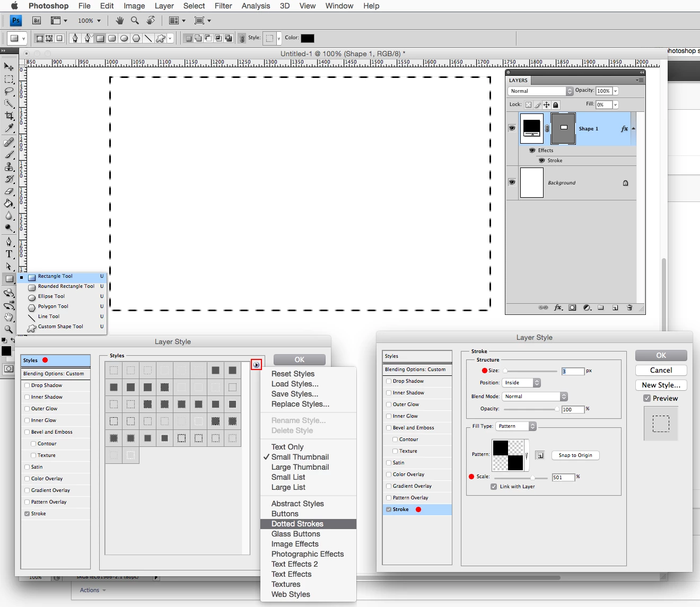
Task: Toggle visibility of Stroke effect in Layers
Action: pyautogui.click(x=542, y=161)
